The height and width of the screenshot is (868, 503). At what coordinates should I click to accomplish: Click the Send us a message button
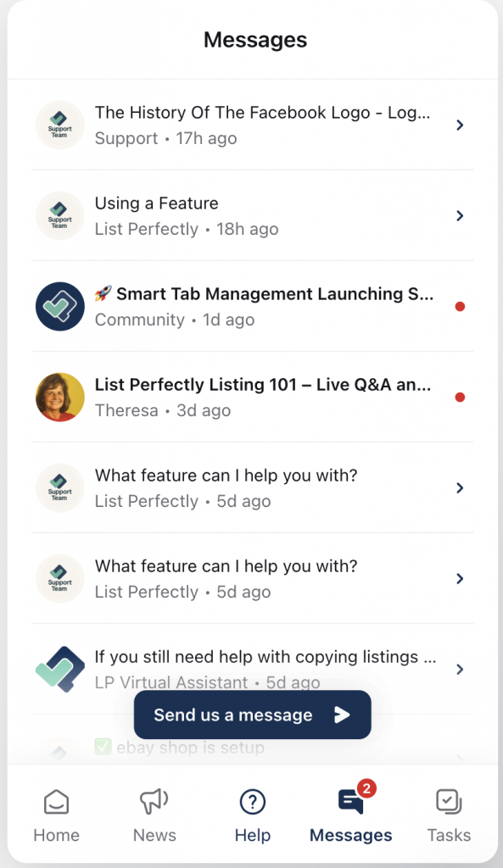(253, 715)
